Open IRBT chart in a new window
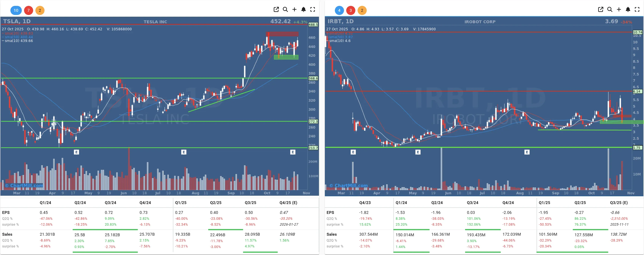644x255 pixels. coord(600,9)
